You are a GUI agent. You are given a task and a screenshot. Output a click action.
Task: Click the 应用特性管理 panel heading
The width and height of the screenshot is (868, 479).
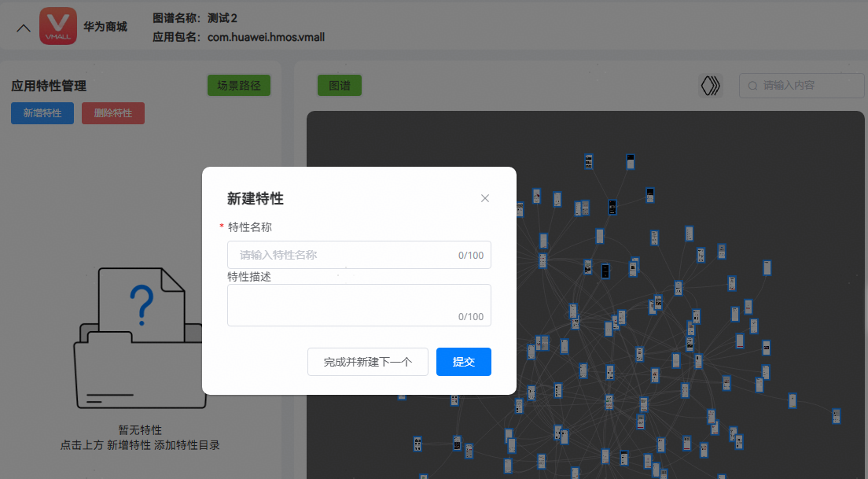click(49, 86)
